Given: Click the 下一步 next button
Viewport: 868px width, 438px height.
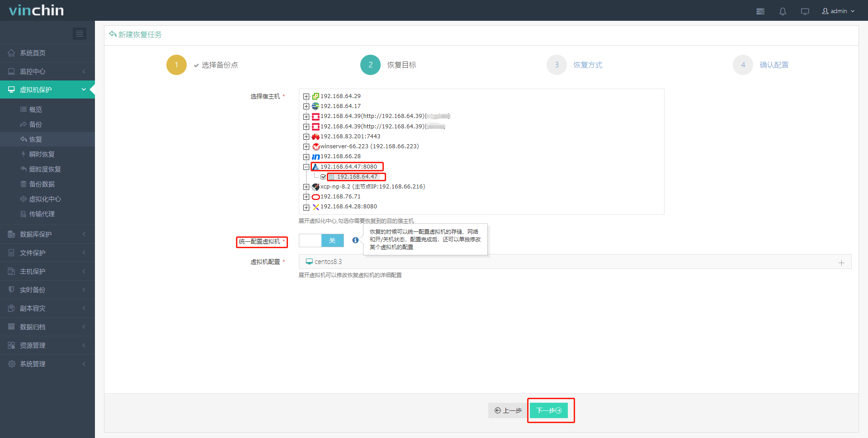Looking at the screenshot, I should point(549,410).
